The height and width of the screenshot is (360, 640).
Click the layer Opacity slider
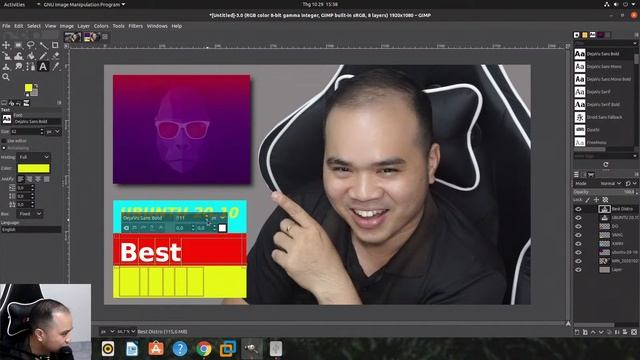point(605,192)
